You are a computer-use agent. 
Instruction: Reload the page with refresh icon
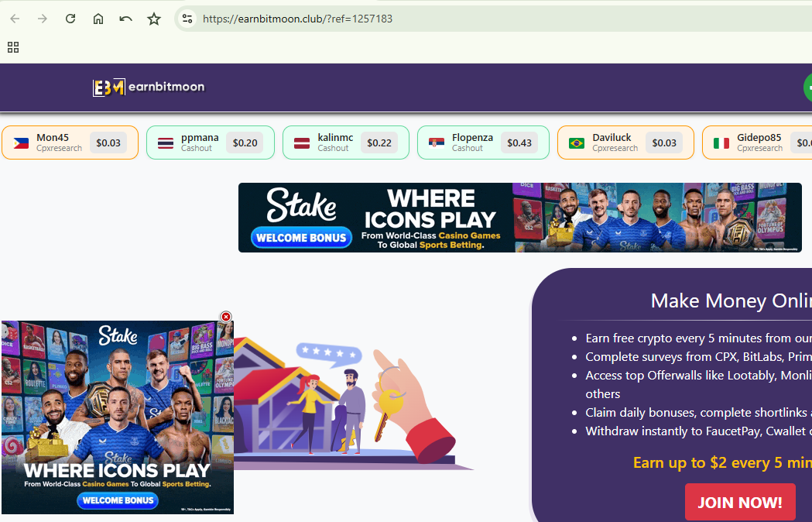pyautogui.click(x=70, y=19)
